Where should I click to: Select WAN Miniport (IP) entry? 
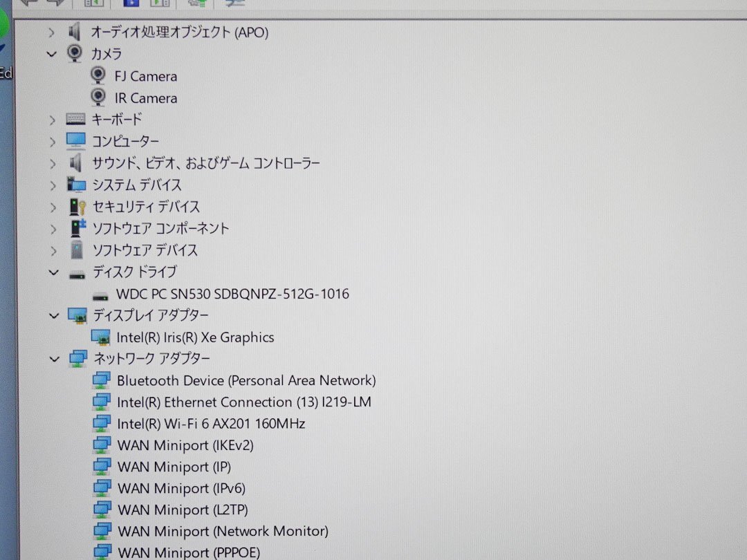pos(174,467)
